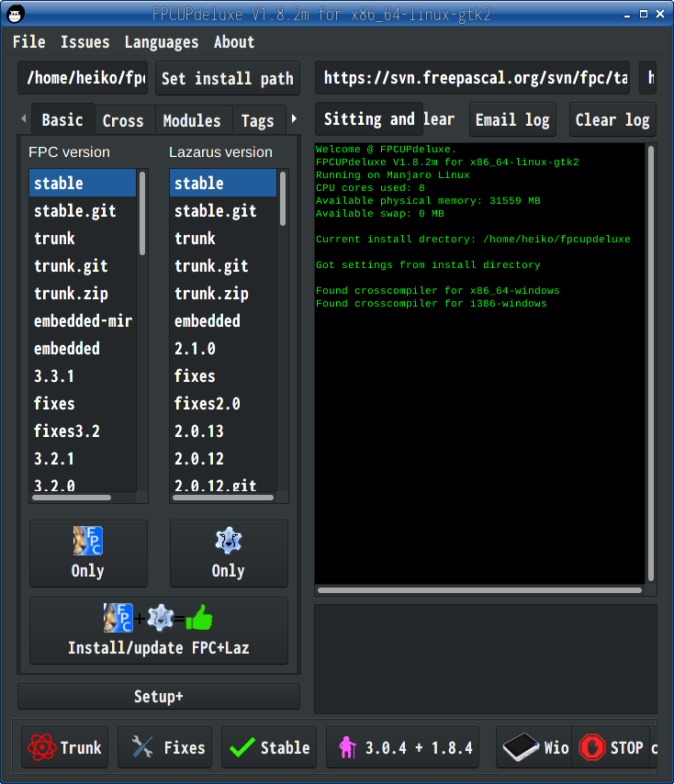The image size is (674, 784).
Task: Click the svn.freepascal.org URL field
Action: (473, 77)
